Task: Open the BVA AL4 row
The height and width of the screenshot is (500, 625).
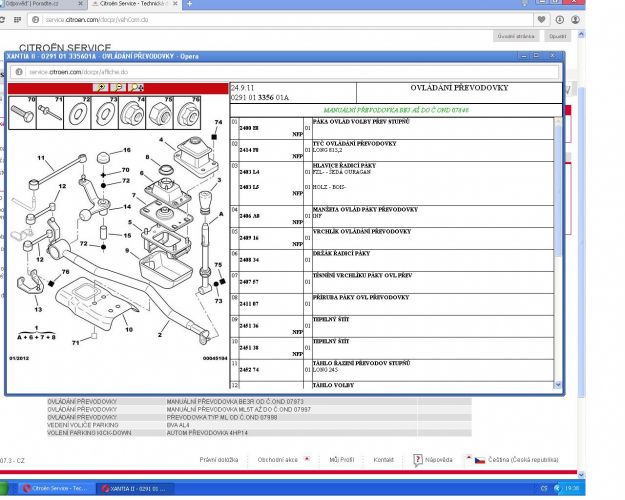Action: [x=259, y=425]
